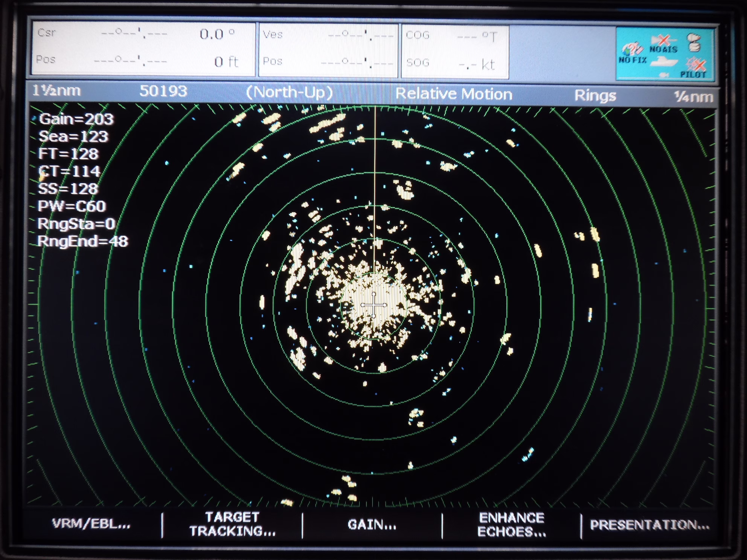Image resolution: width=747 pixels, height=560 pixels.
Task: Tap the COG °T course readout
Action: 452,36
